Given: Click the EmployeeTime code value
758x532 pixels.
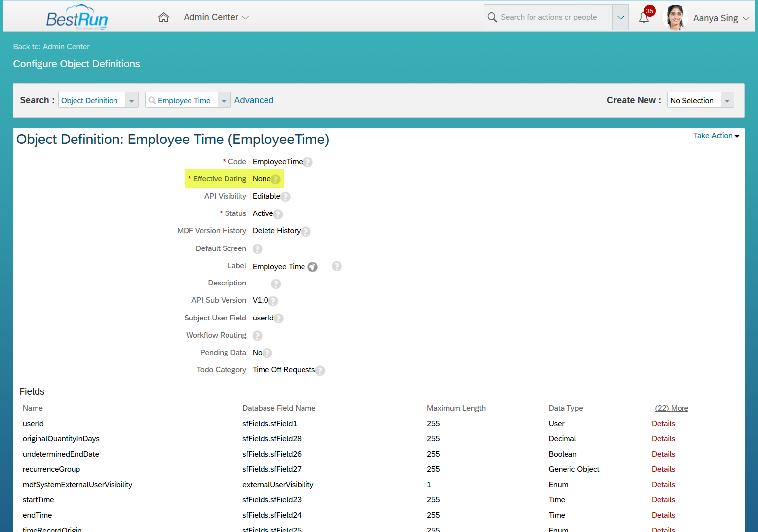Looking at the screenshot, I should (278, 162).
